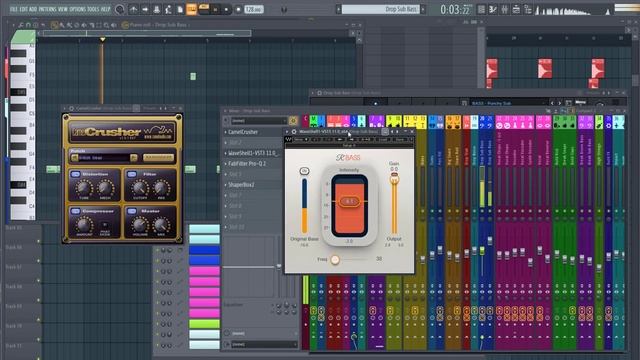
Task: Open the Presets menu in the CamelCrusher title bar
Action: pos(149,108)
